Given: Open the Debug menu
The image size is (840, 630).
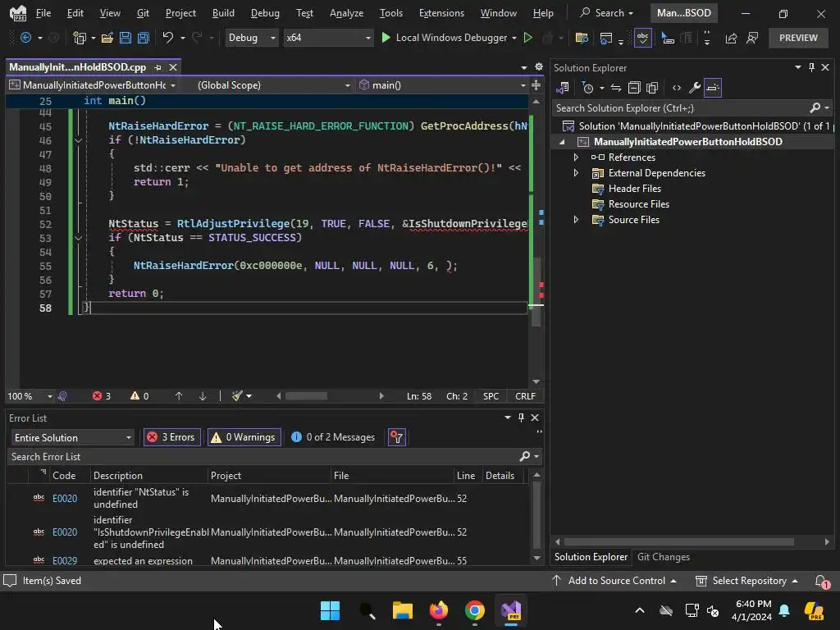Looking at the screenshot, I should [x=265, y=13].
